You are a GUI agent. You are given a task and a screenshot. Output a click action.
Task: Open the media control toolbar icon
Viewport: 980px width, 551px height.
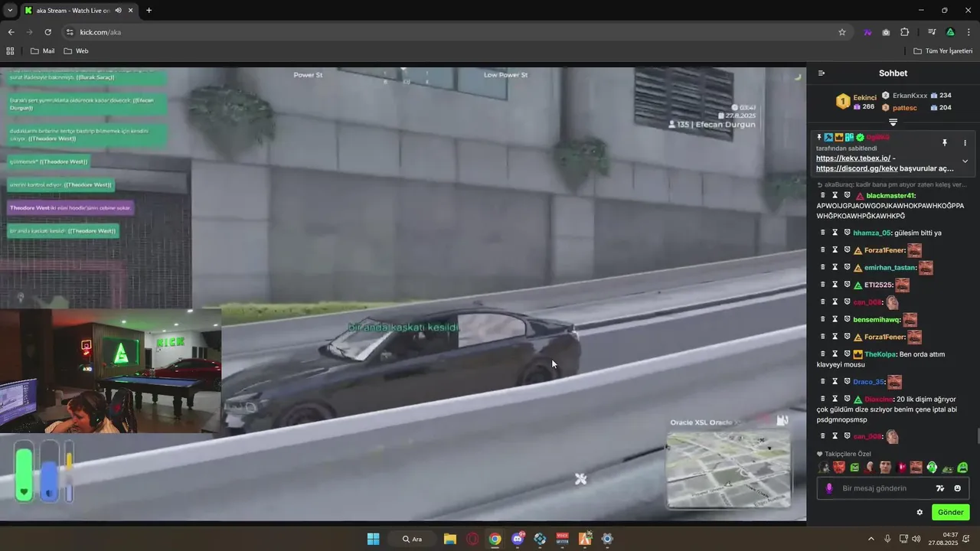pos(932,32)
